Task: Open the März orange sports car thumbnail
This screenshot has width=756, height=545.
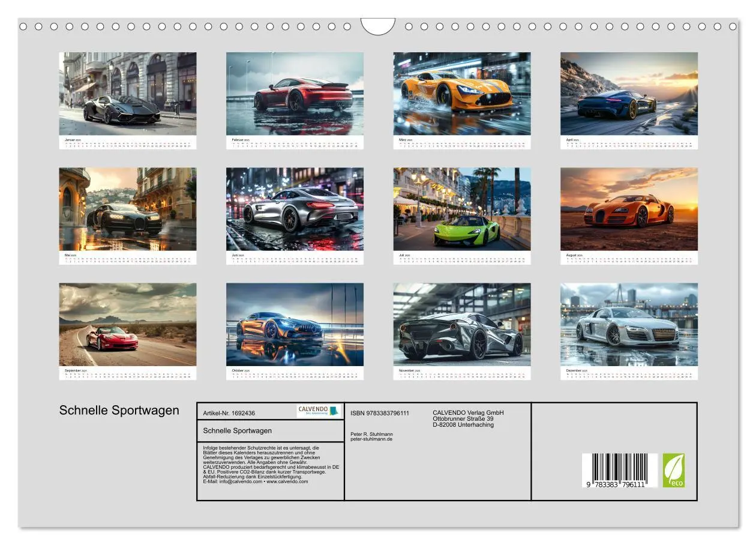Action: 462,94
